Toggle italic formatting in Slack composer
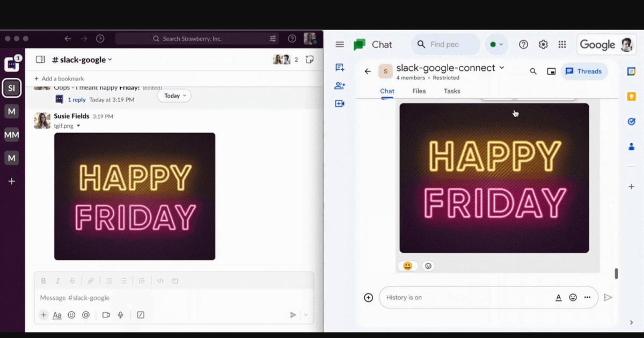Screen dimensions: 644x338 click(57, 280)
